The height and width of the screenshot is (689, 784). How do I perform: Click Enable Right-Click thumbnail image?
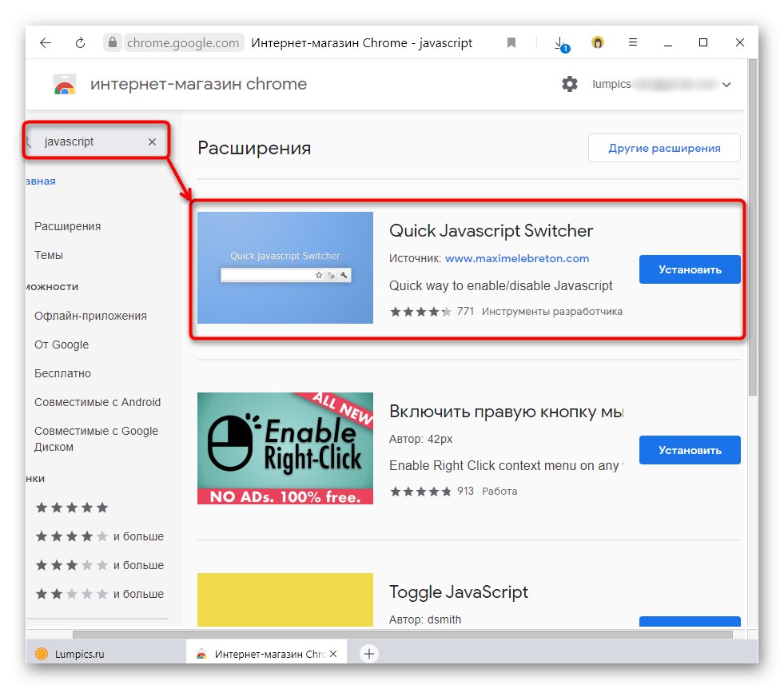(x=285, y=448)
